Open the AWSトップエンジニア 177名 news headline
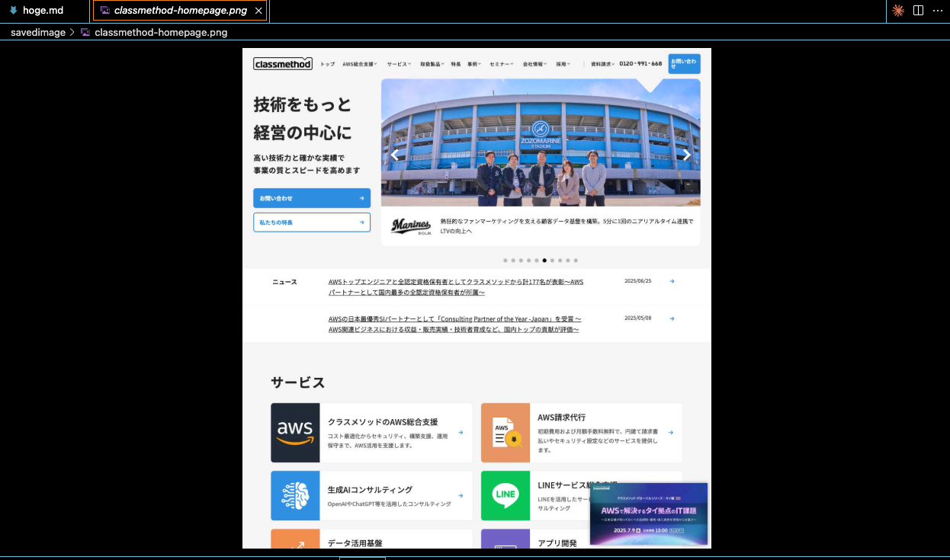 click(456, 286)
